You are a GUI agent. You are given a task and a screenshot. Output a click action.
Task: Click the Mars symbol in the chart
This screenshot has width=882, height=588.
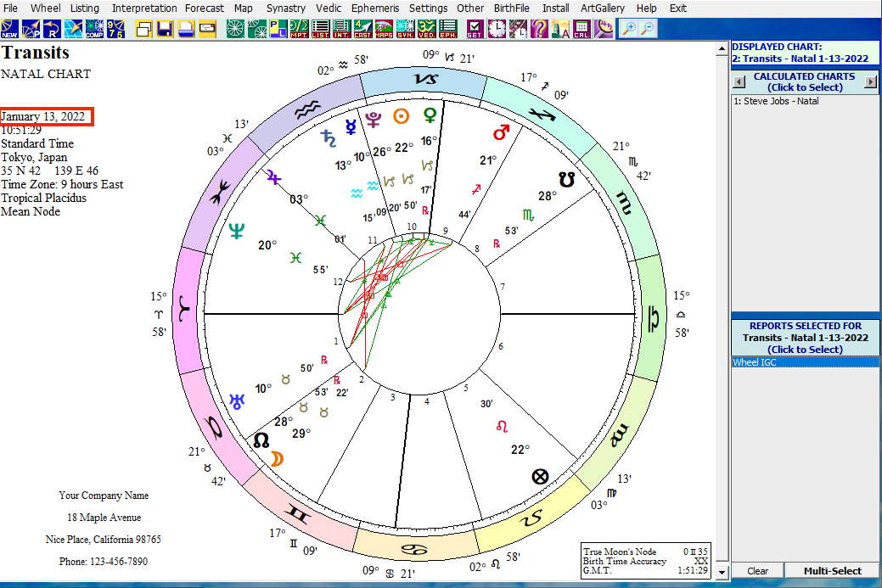click(x=501, y=132)
